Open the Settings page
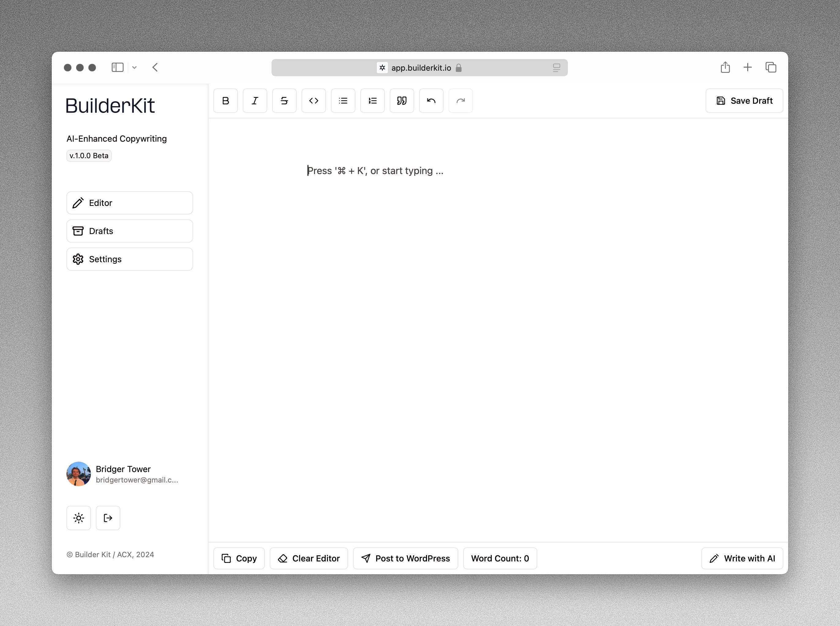840x626 pixels. 129,259
